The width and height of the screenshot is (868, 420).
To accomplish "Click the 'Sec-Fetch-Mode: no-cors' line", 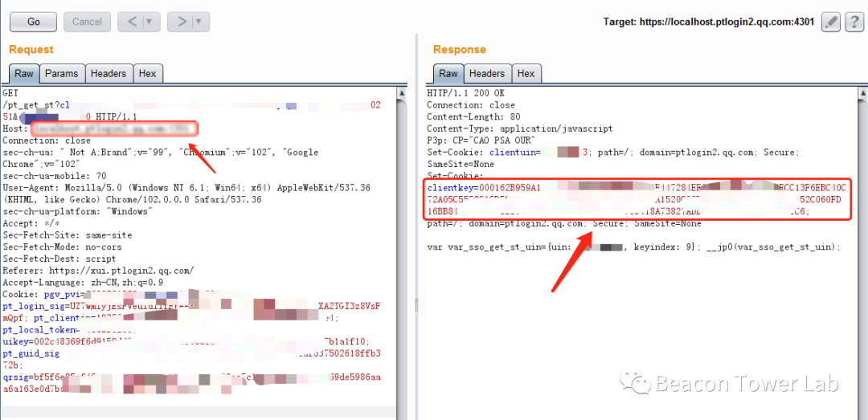I will [62, 247].
